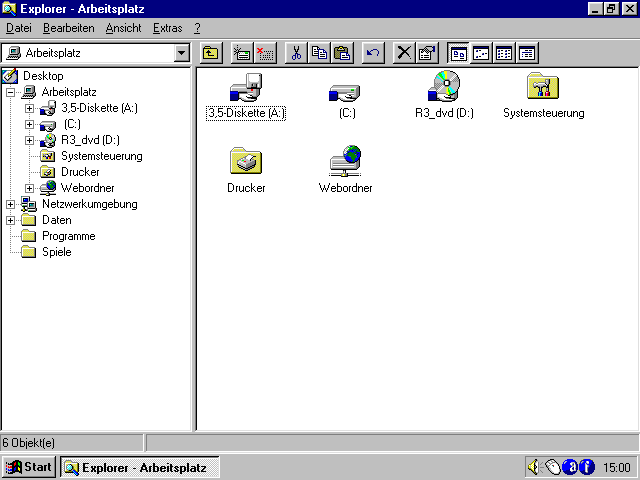Click the Undo arrow toolbar icon
This screenshot has height=480, width=640.
tap(373, 53)
